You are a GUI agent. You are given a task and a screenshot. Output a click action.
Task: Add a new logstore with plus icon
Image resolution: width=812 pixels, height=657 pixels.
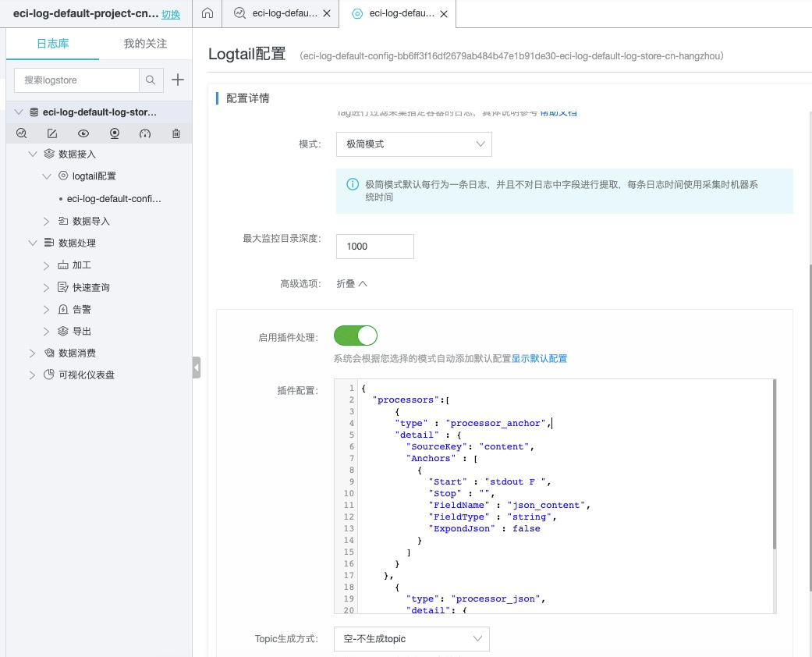pos(178,80)
